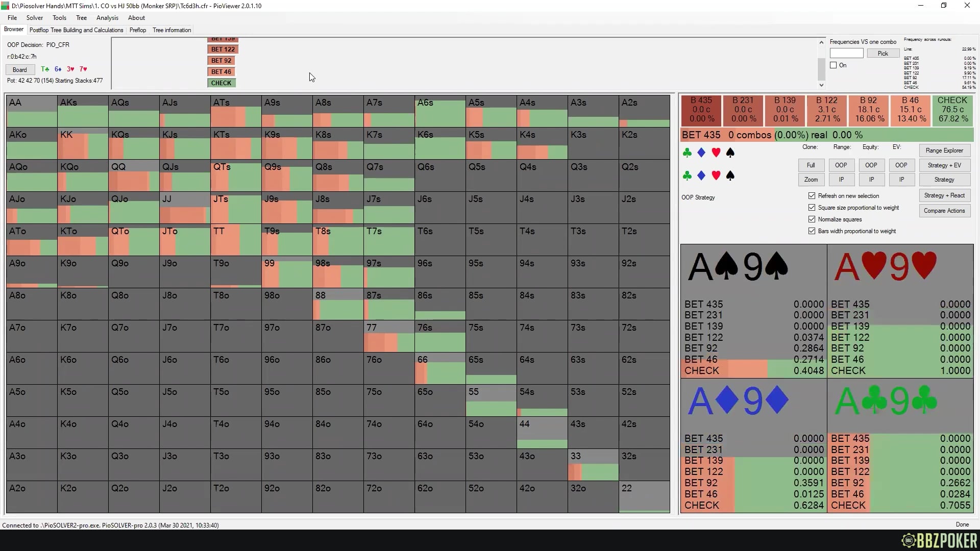Select the top-row club suit icon
Viewport: 980px width, 551px height.
click(688, 152)
